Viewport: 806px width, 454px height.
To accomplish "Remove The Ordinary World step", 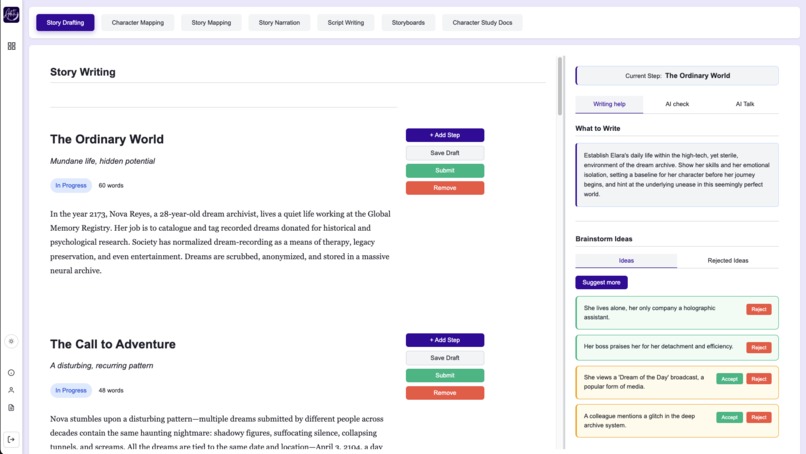I will coord(445,188).
